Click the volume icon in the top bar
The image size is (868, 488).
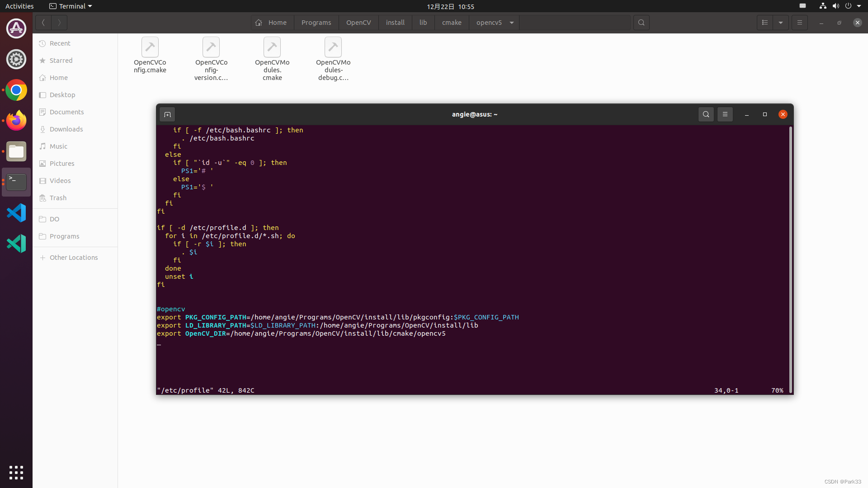[x=835, y=6]
